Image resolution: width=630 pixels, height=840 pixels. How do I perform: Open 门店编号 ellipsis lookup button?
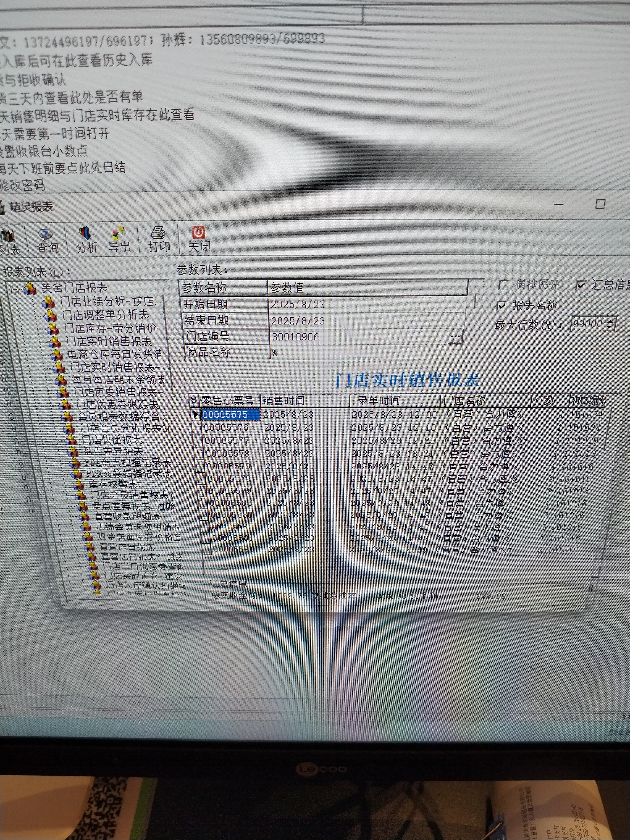point(455,336)
